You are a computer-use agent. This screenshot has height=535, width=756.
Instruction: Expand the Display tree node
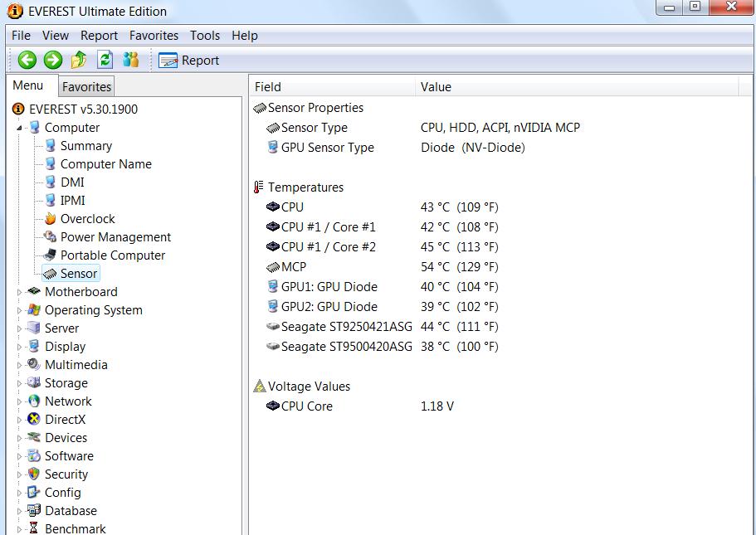coord(19,347)
